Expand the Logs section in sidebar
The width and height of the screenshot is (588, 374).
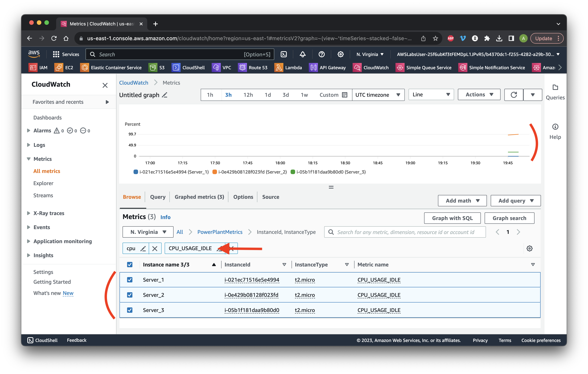tap(29, 145)
